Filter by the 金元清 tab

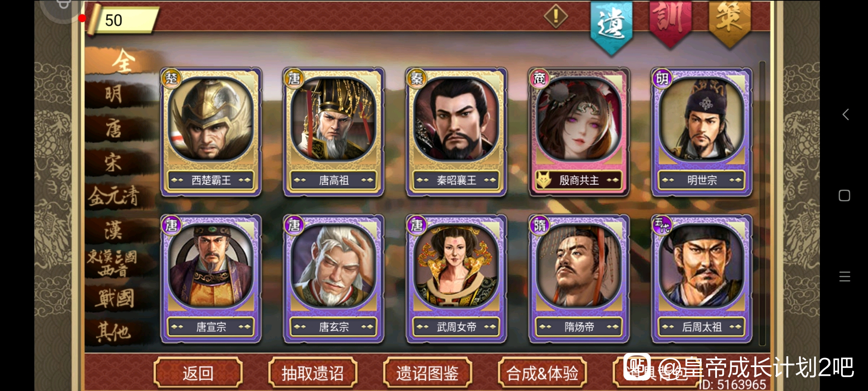pos(114,196)
